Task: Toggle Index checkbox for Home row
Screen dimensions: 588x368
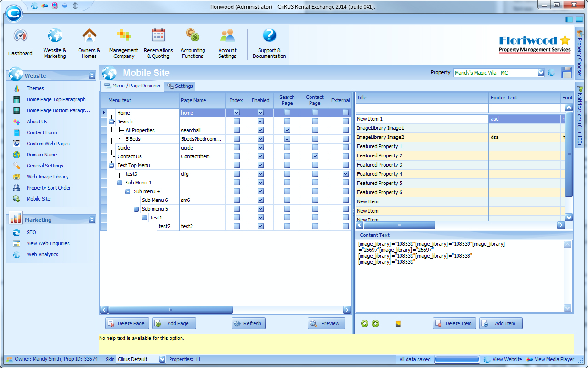Action: [237, 113]
